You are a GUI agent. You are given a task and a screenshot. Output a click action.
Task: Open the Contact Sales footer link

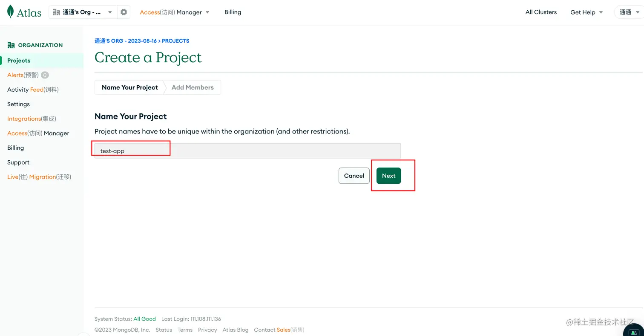click(279, 330)
